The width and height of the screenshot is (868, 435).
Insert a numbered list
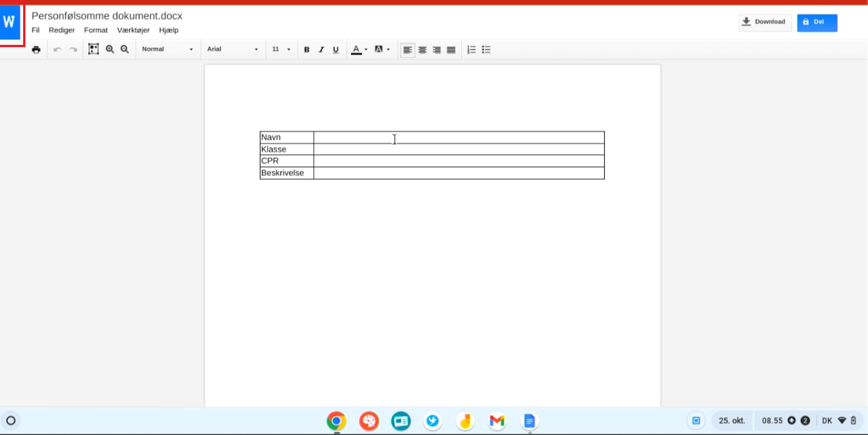pyautogui.click(x=471, y=50)
